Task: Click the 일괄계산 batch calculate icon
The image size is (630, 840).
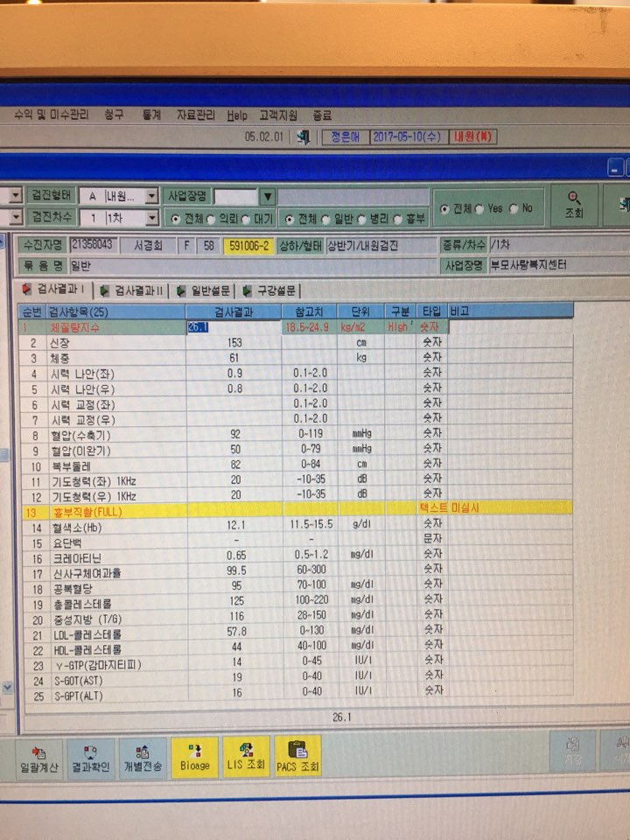Action: [x=39, y=759]
